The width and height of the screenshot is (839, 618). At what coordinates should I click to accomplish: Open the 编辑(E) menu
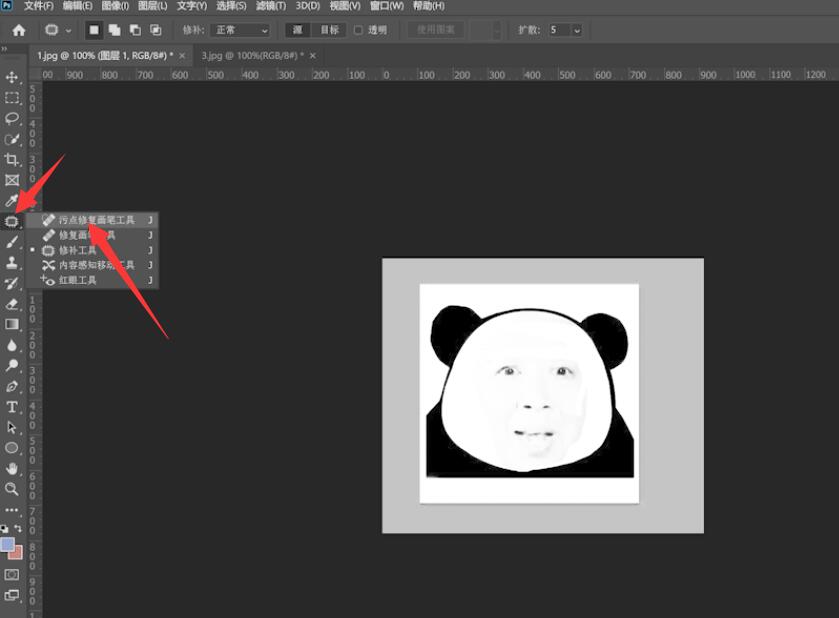[78, 6]
